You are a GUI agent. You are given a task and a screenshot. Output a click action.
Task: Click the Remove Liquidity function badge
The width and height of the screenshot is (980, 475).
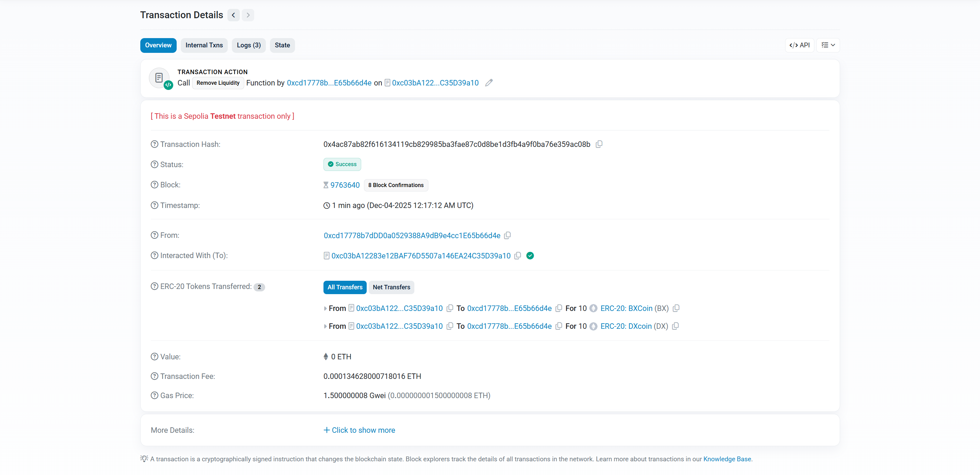pyautogui.click(x=217, y=83)
